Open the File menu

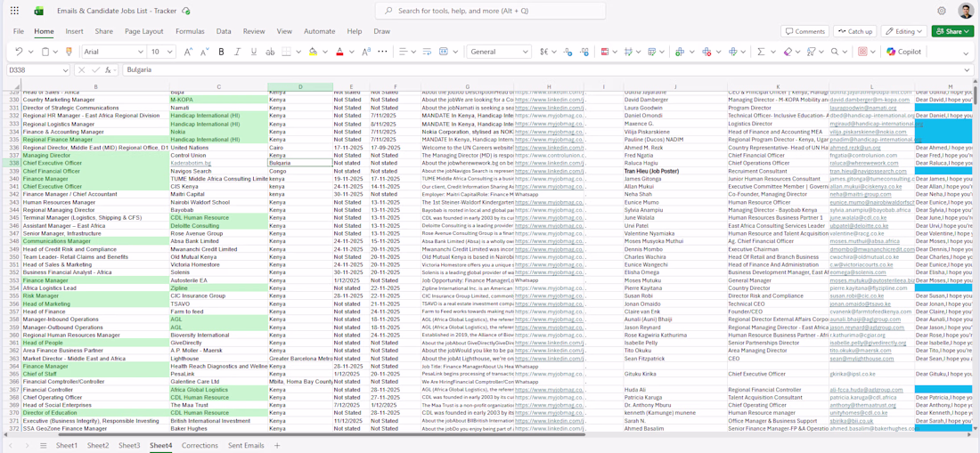19,31
